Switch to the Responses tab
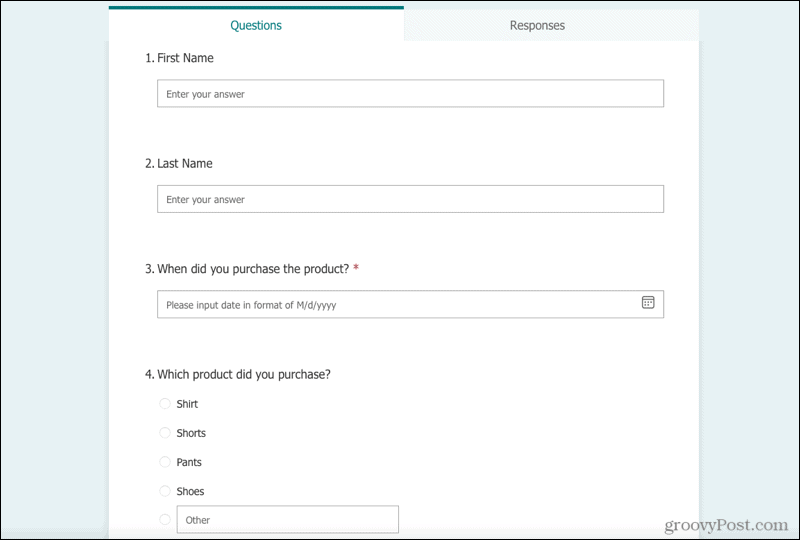The height and width of the screenshot is (540, 800). pos(537,26)
